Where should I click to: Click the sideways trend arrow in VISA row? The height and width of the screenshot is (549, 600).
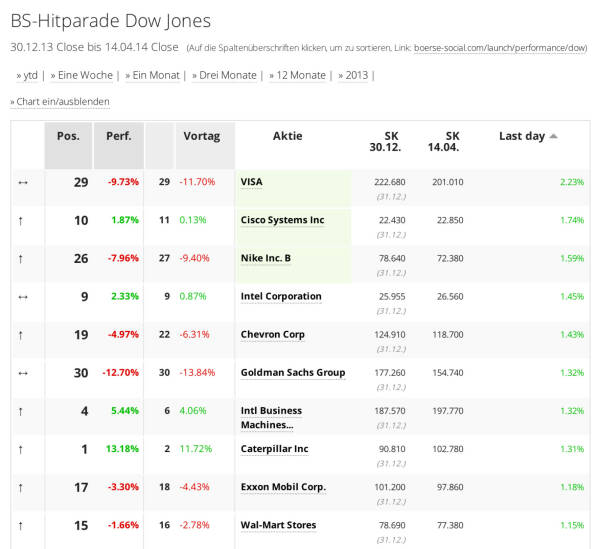coord(22,182)
